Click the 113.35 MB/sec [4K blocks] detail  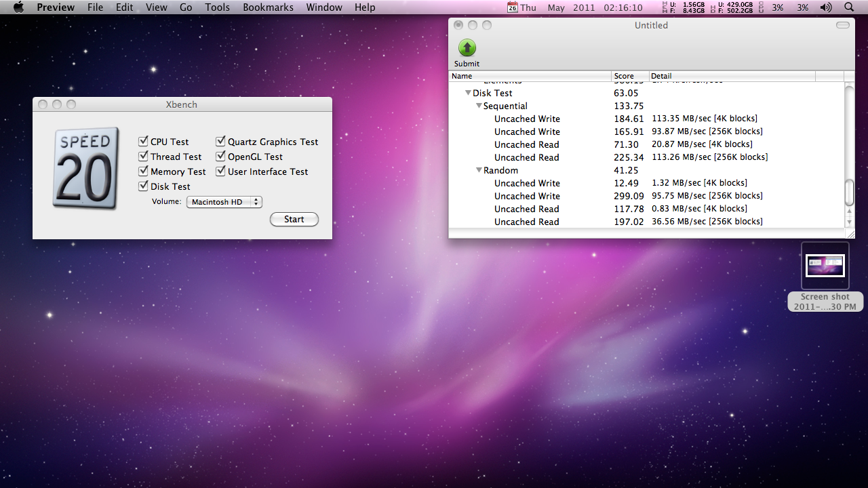point(705,119)
